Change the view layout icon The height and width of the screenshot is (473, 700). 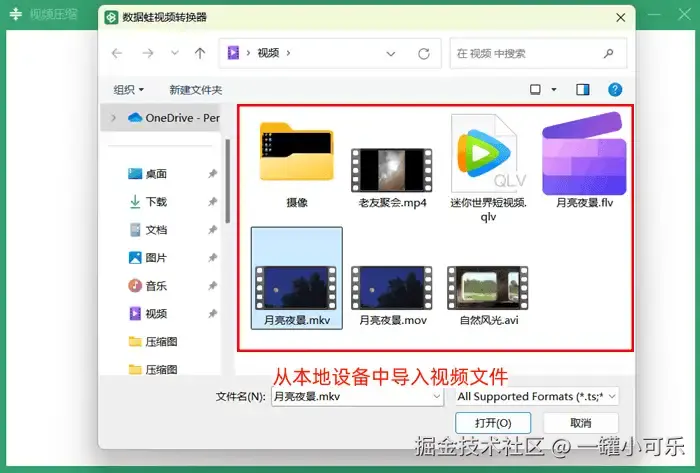point(535,90)
